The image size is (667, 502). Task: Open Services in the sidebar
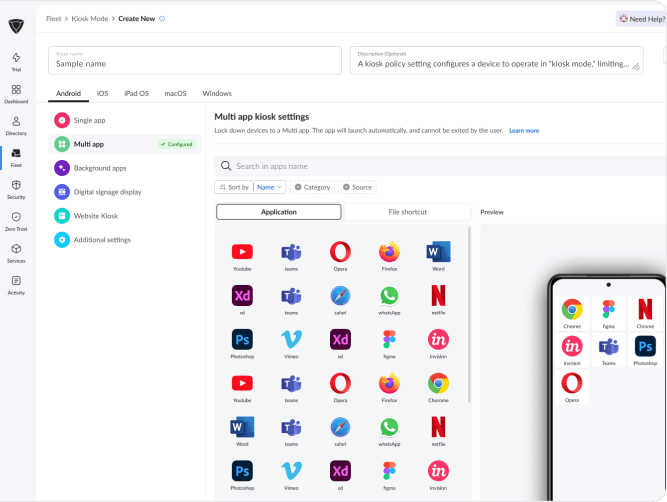[16, 253]
